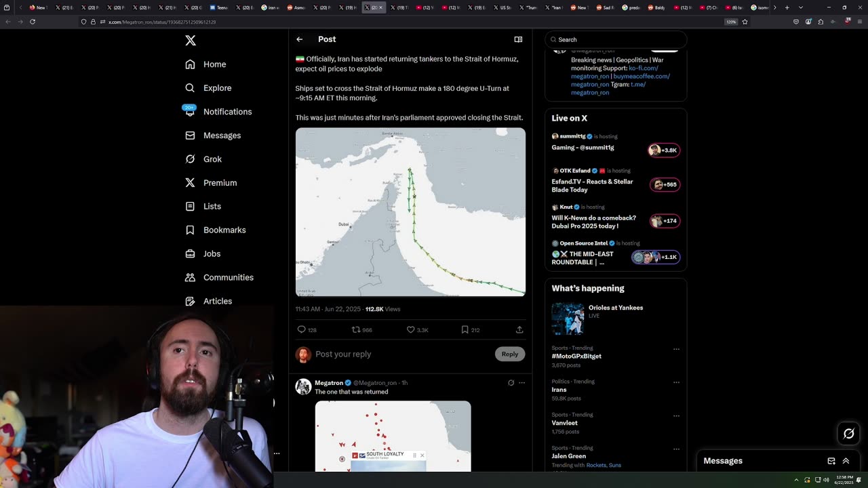Click the X logo icon
This screenshot has width=868, height=488.
(191, 41)
